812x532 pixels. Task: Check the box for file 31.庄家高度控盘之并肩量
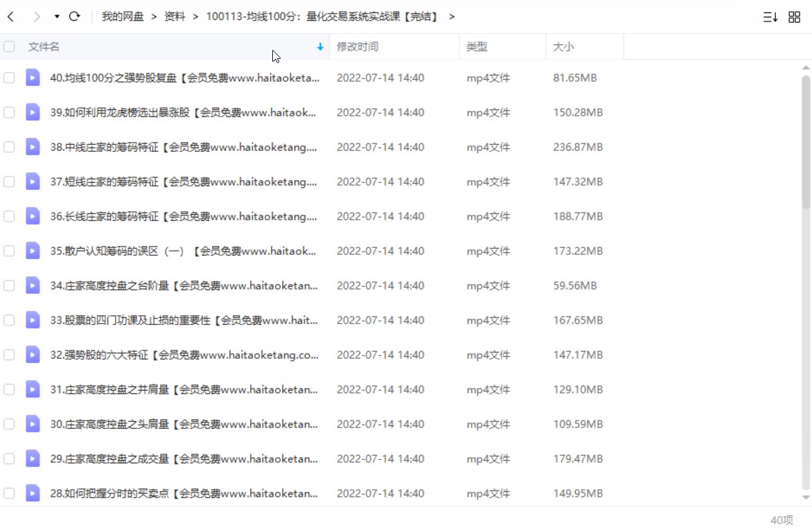(x=9, y=389)
